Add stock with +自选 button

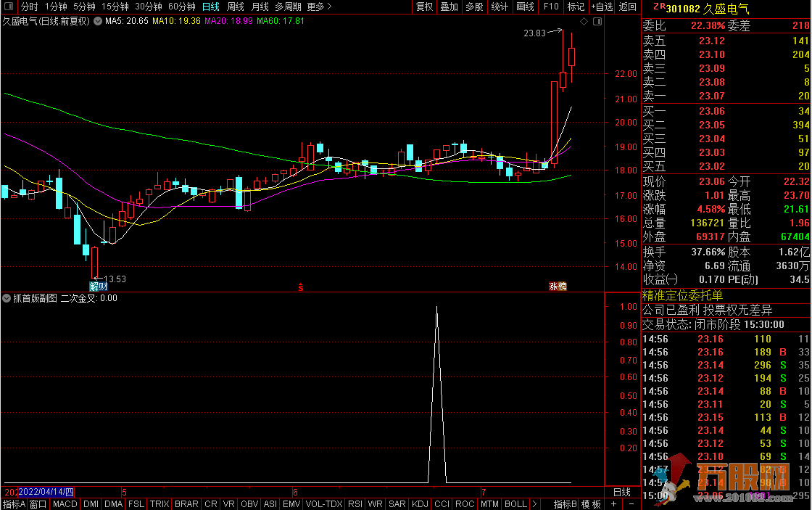click(x=602, y=7)
